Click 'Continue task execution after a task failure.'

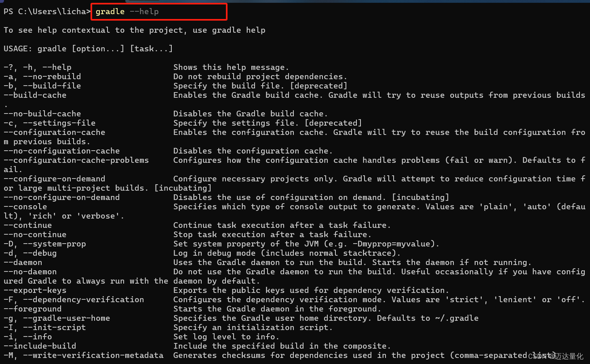[282, 225]
